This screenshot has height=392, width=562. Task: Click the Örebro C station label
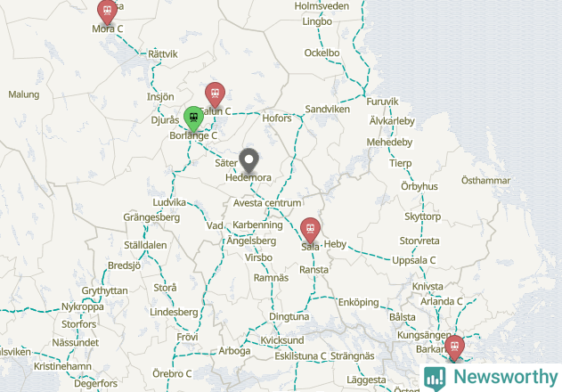(x=172, y=373)
